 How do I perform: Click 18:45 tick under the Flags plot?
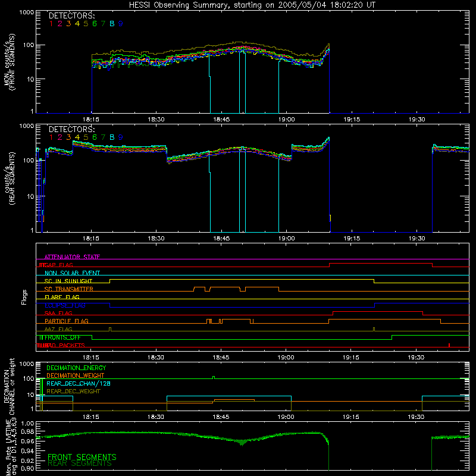(221, 358)
